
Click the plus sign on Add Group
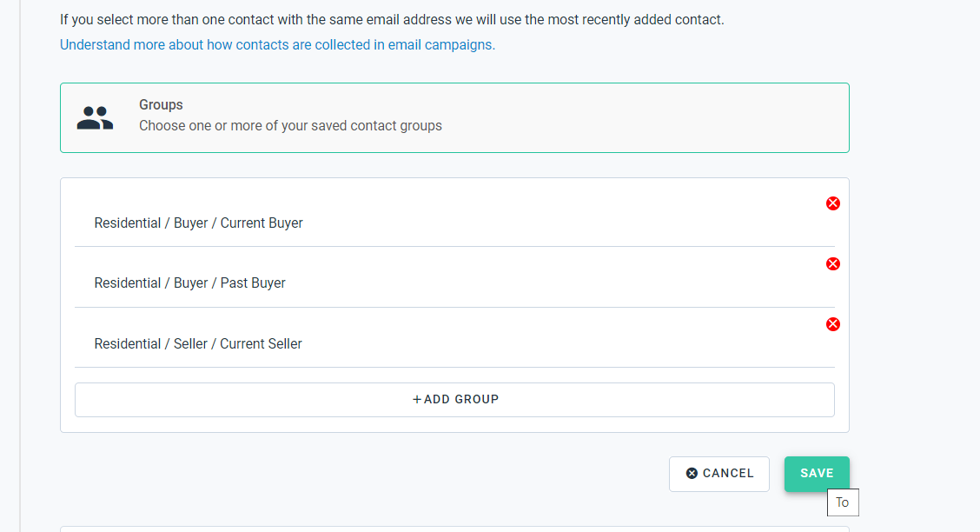click(417, 400)
